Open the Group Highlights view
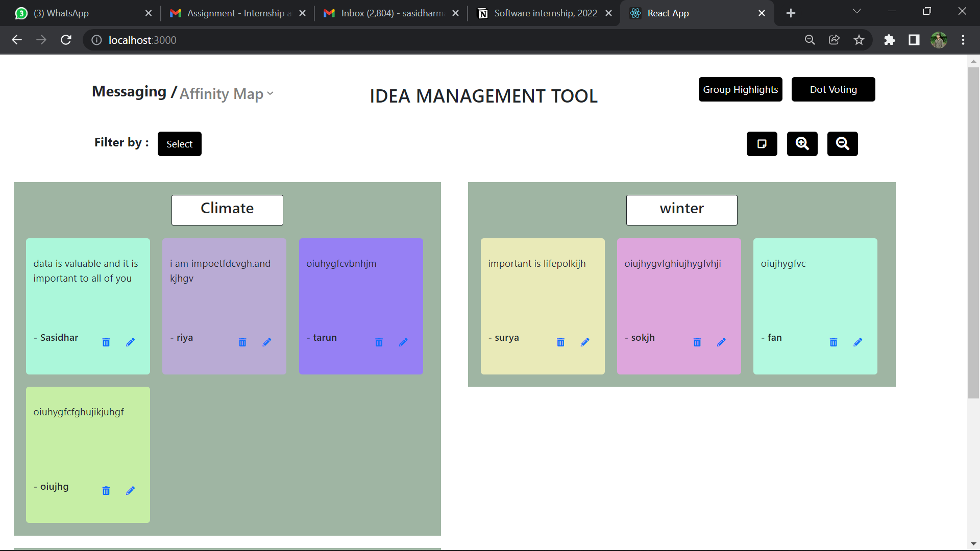 [x=741, y=89]
